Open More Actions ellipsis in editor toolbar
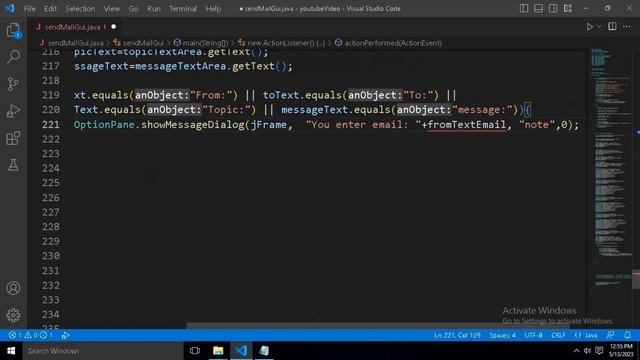Image resolution: width=640 pixels, height=360 pixels. [x=627, y=27]
